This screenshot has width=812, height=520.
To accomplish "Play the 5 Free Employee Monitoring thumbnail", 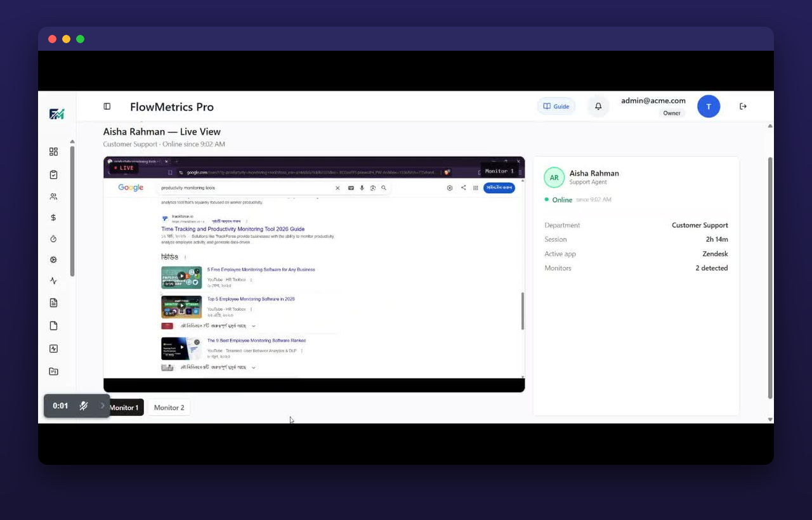I will (181, 277).
